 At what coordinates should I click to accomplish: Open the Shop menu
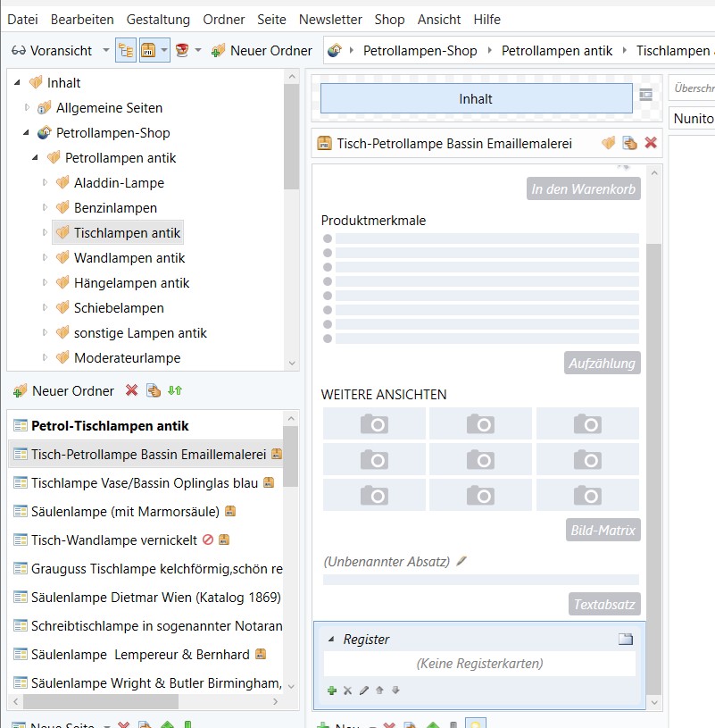point(389,19)
